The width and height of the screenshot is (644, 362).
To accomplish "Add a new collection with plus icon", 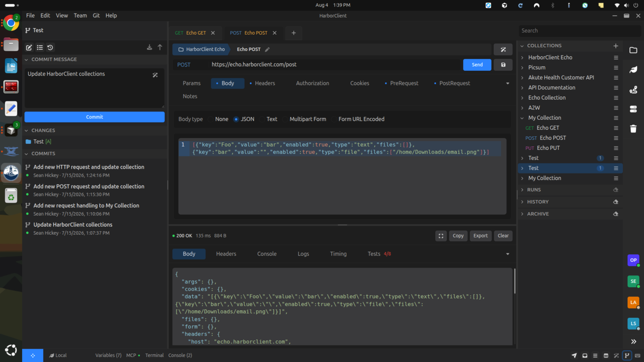I will click(x=615, y=46).
